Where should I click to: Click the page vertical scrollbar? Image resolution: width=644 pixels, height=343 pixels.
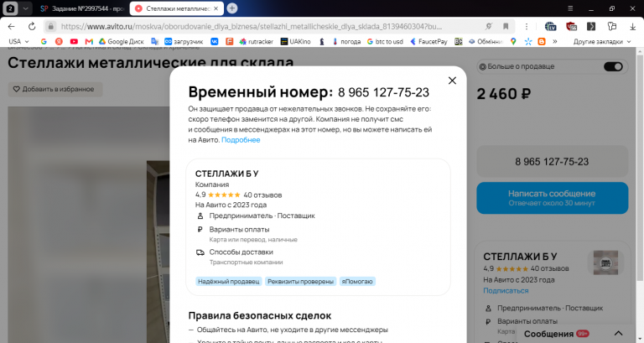(640, 169)
